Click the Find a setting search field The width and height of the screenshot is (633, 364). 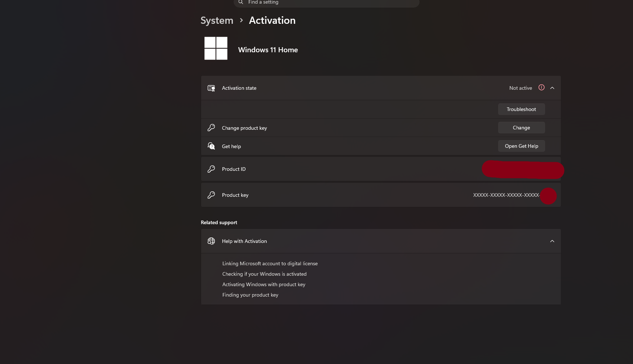[327, 3]
